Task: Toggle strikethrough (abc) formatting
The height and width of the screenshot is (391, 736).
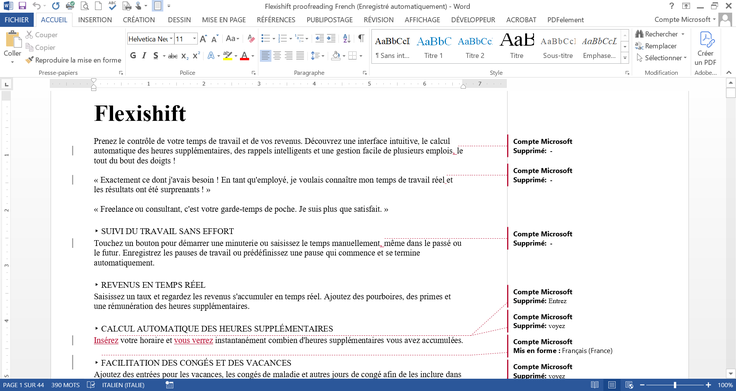Action: coord(172,56)
